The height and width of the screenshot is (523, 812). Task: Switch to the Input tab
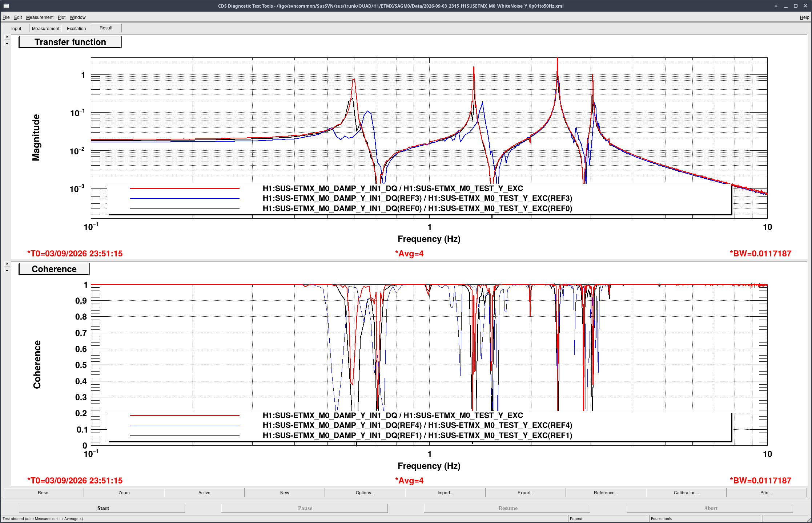coord(16,28)
